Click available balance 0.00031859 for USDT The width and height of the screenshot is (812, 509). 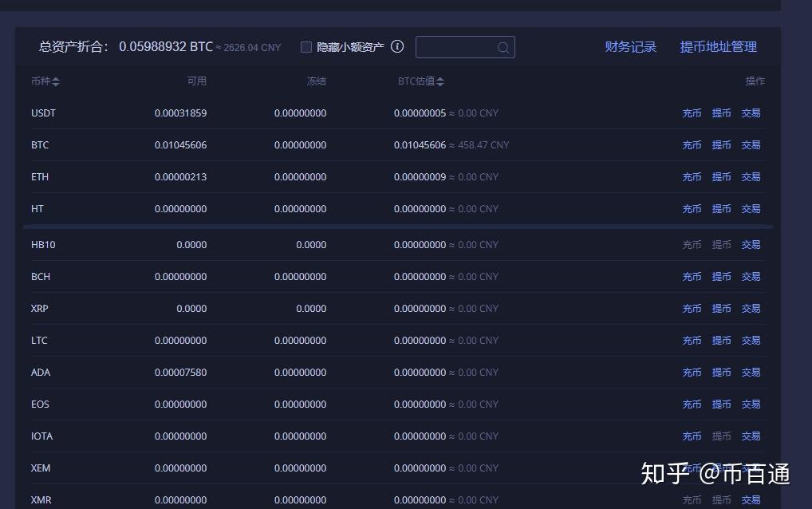181,112
